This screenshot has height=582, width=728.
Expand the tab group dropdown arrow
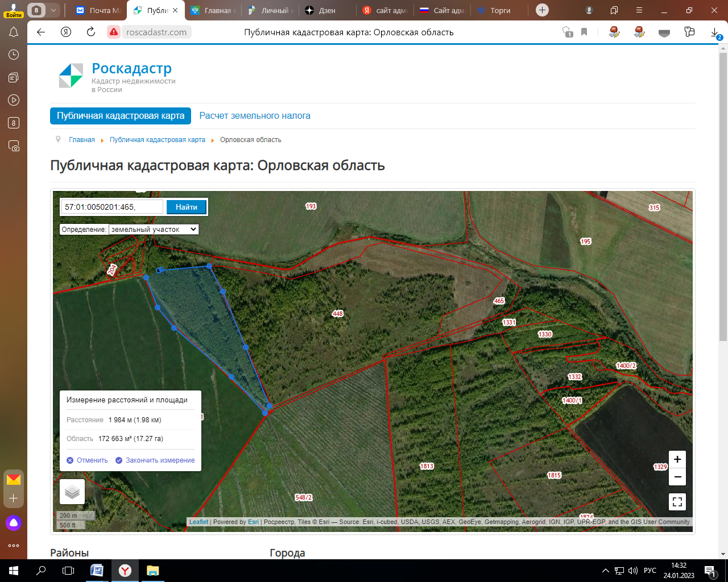point(53,10)
